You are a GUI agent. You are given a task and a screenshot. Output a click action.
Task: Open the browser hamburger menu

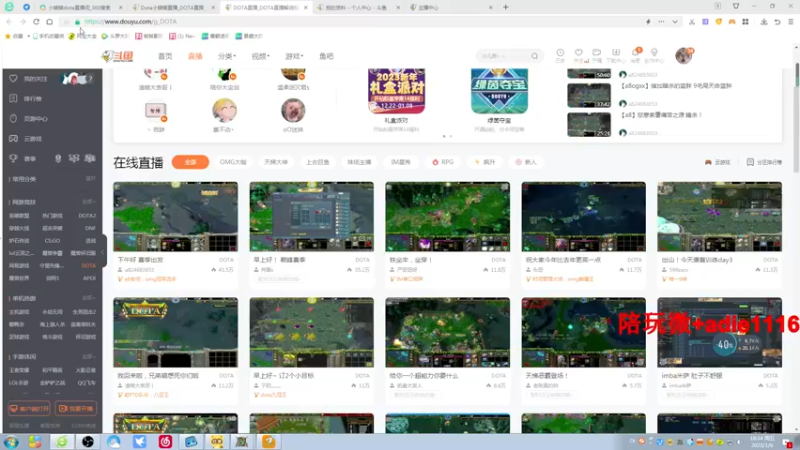click(x=791, y=22)
